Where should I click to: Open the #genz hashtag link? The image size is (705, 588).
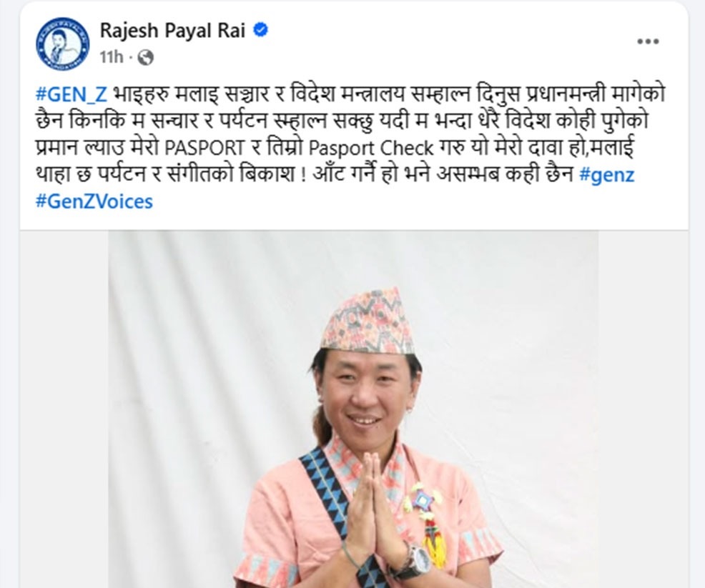point(607,175)
